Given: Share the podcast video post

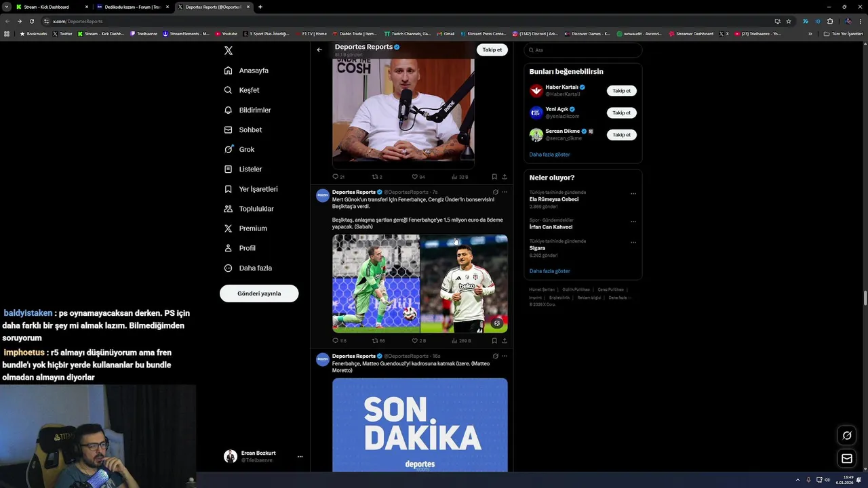Looking at the screenshot, I should point(505,177).
